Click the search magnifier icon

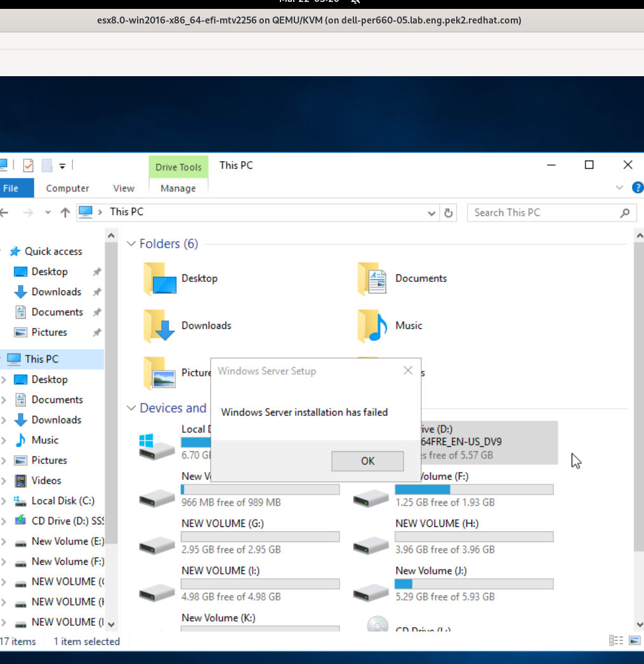625,213
